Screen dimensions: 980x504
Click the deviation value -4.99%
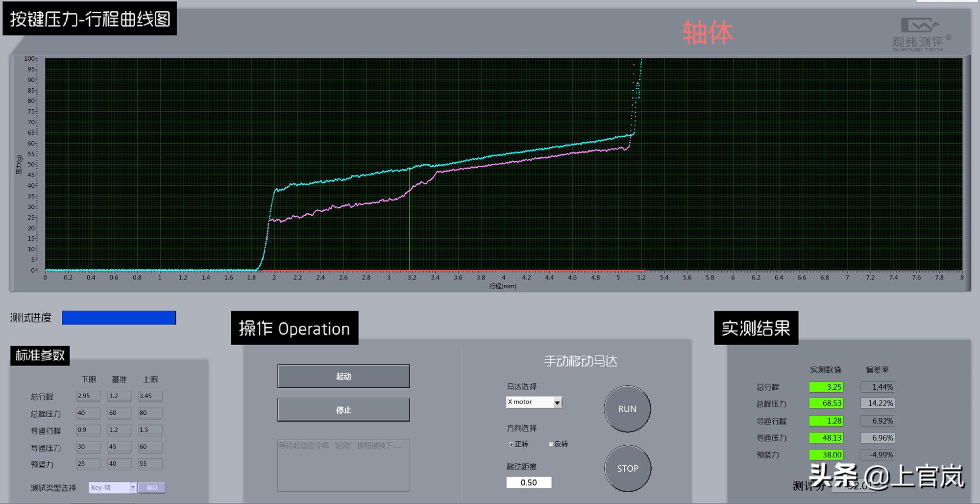pyautogui.click(x=878, y=454)
